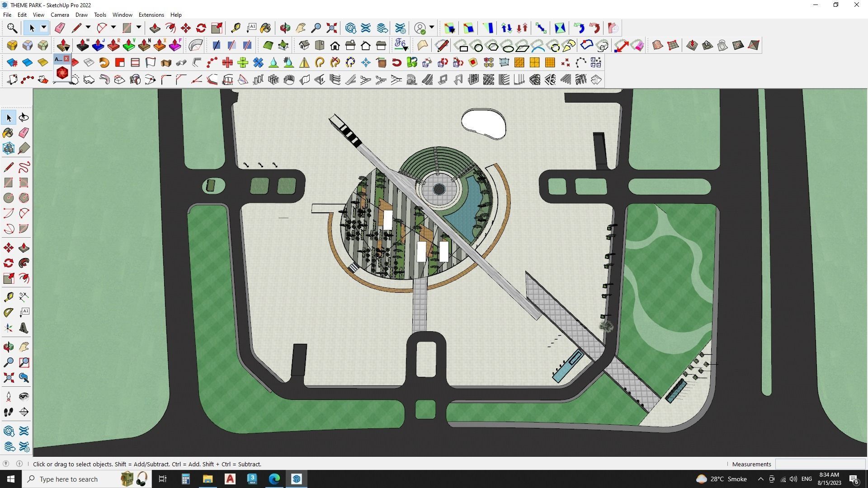Select the Walk footprints tool
868x488 pixels.
(x=9, y=412)
